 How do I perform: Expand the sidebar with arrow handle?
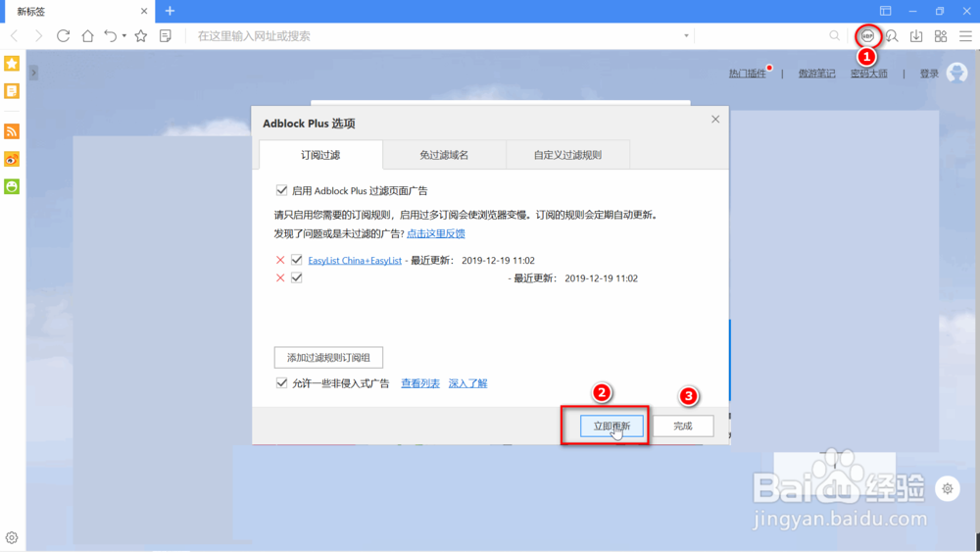[x=33, y=73]
